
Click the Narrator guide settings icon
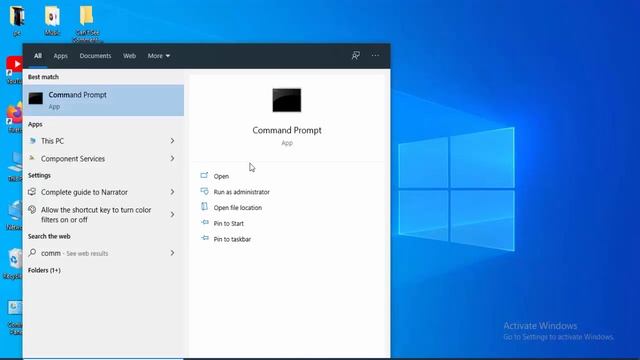click(x=32, y=191)
